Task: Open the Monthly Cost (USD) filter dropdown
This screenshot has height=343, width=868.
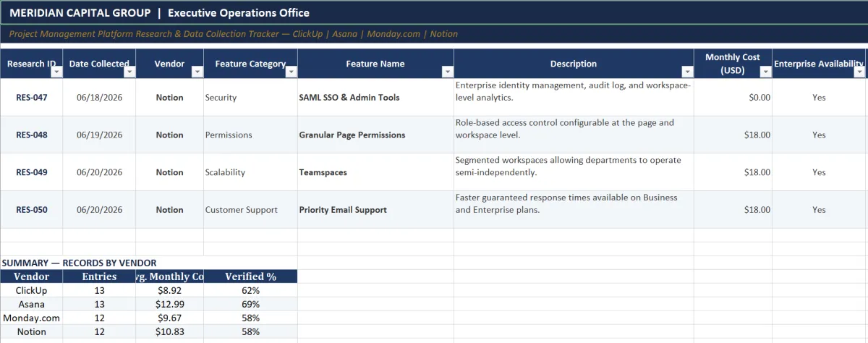Action: 765,72
